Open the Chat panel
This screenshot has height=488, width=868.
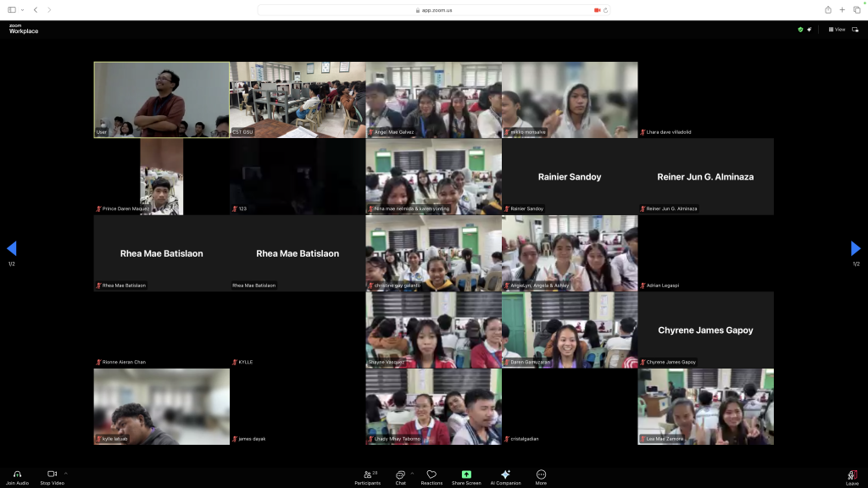pyautogui.click(x=400, y=474)
